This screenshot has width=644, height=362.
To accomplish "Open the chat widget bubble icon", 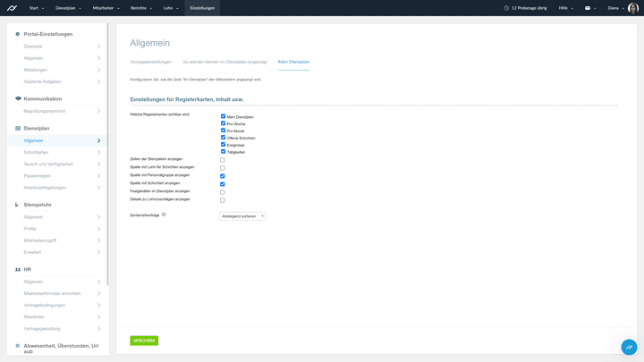I will (x=629, y=347).
